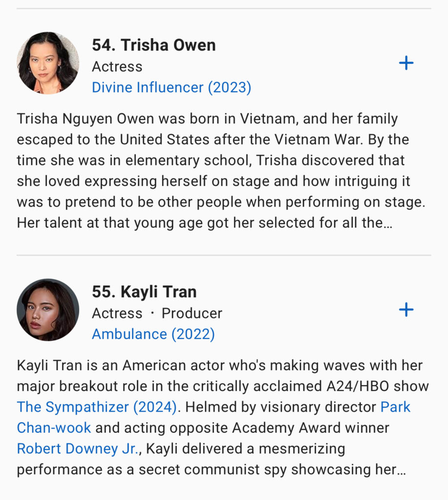Go to the Robert Downey Jr. link
The image size is (448, 500).
tap(78, 448)
